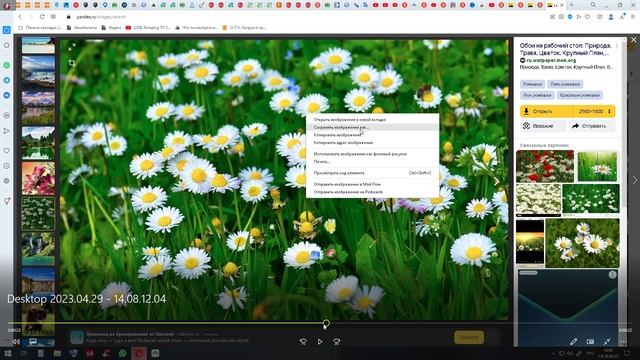Mute video with speaker icon
Viewport: 640px width, 360px height.
(16, 342)
